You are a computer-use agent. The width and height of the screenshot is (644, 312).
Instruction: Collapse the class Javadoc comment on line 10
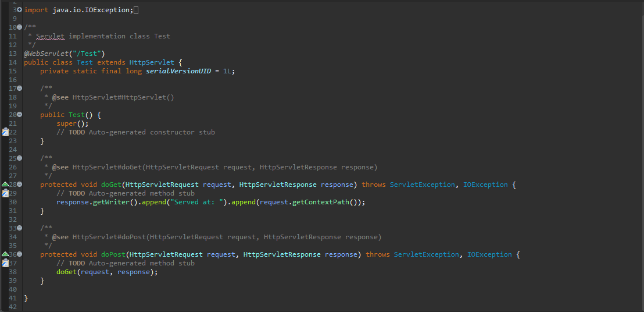[x=20, y=27]
